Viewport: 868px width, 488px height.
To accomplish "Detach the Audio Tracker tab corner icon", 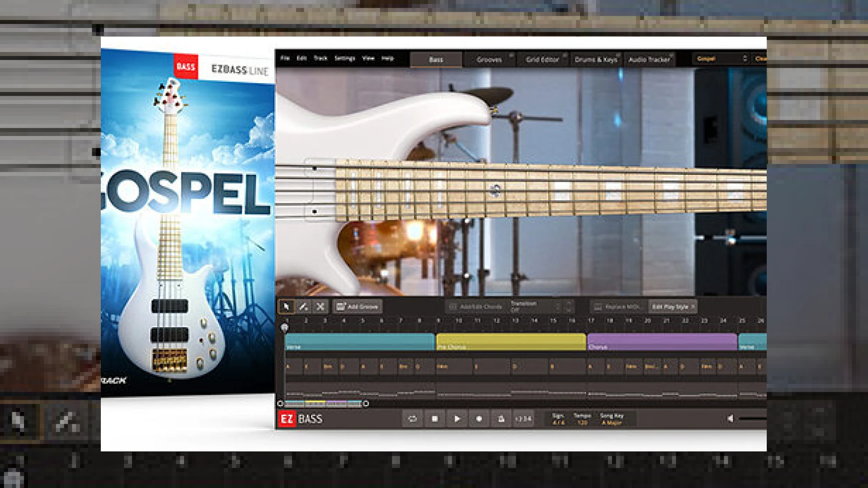I will (671, 55).
